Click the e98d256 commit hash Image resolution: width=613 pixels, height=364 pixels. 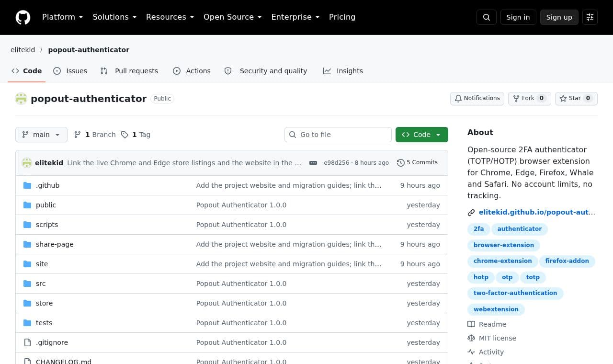tap(336, 163)
